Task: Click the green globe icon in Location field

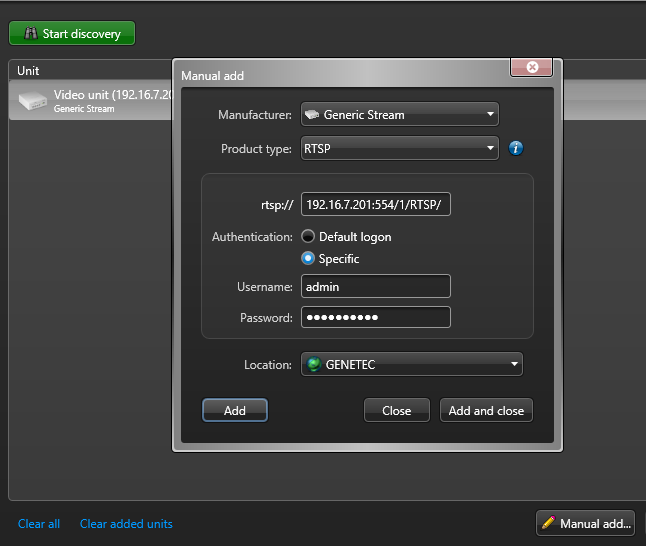Action: 313,365
